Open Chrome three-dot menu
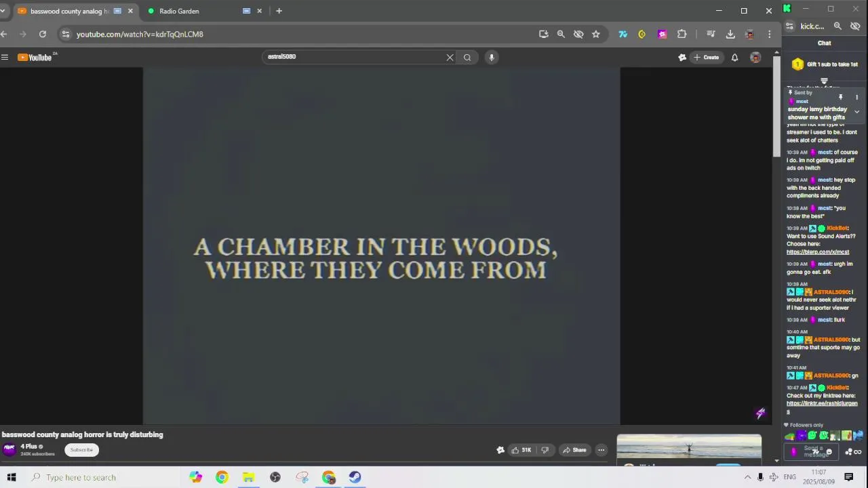This screenshot has height=488, width=868. [x=769, y=34]
